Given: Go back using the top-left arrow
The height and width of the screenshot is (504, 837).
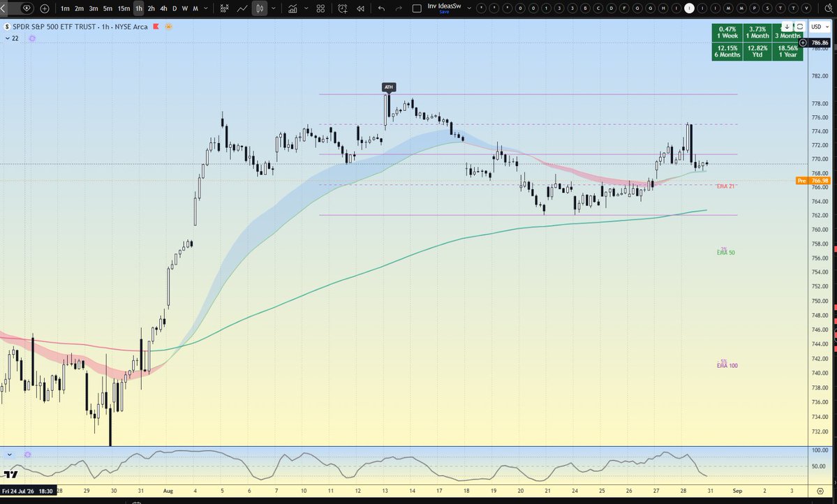Looking at the screenshot, I should 3,8.
